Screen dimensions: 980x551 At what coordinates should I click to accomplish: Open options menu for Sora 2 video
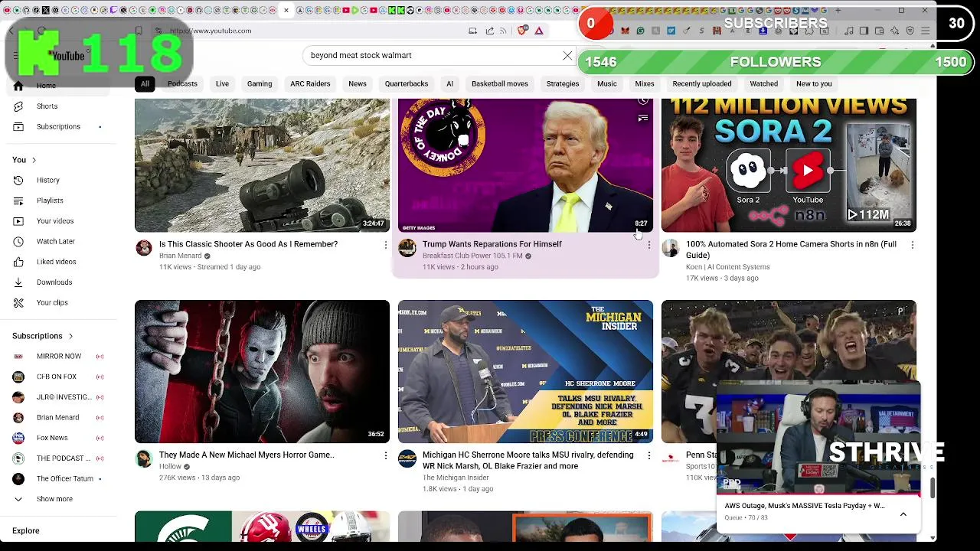click(x=912, y=245)
